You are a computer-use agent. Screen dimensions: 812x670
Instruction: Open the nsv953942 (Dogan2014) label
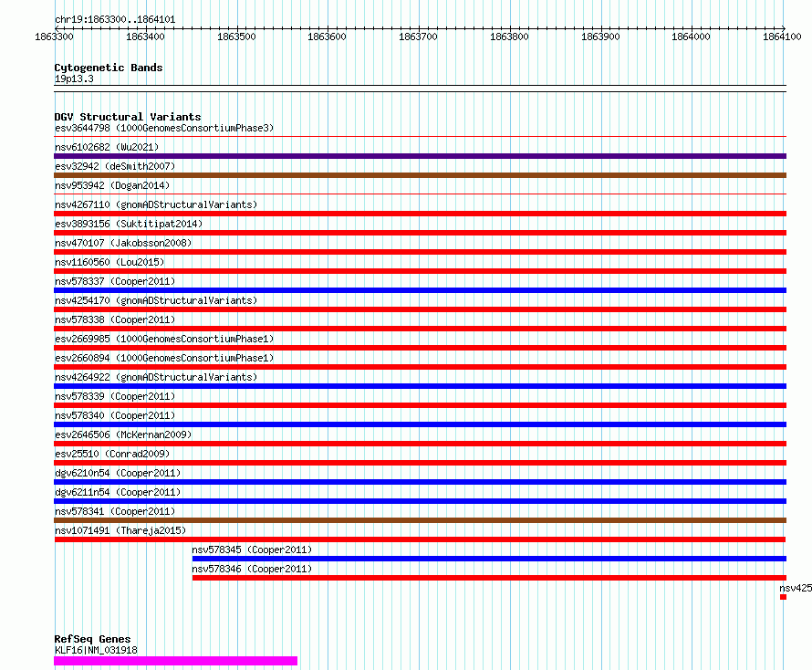pos(112,185)
